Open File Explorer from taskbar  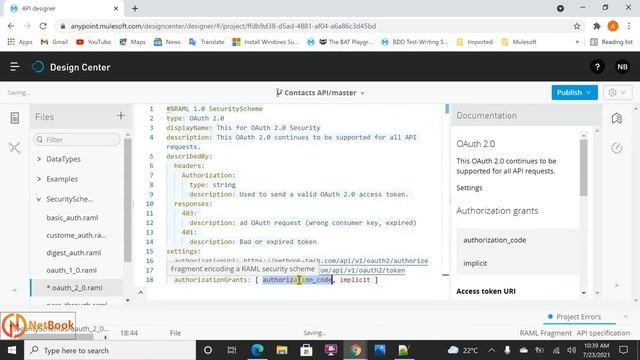coord(282,350)
